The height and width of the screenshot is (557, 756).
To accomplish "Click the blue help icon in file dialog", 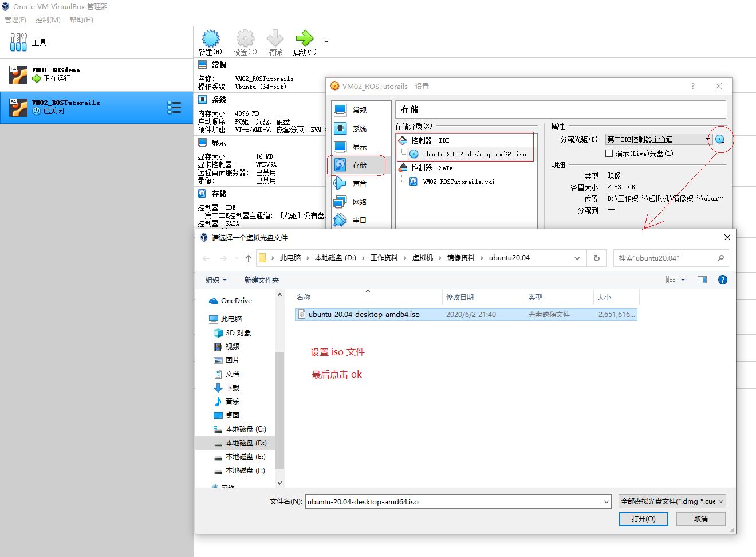I will (x=723, y=280).
